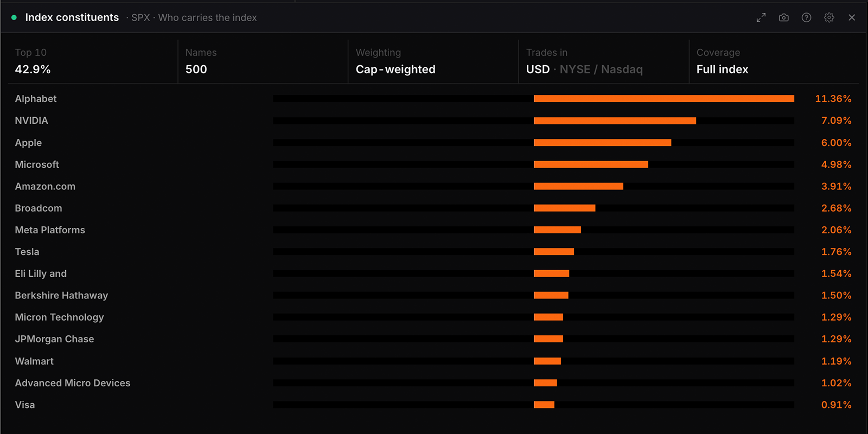Select the Index constituents title
Image resolution: width=868 pixels, height=434 pixels.
point(72,17)
